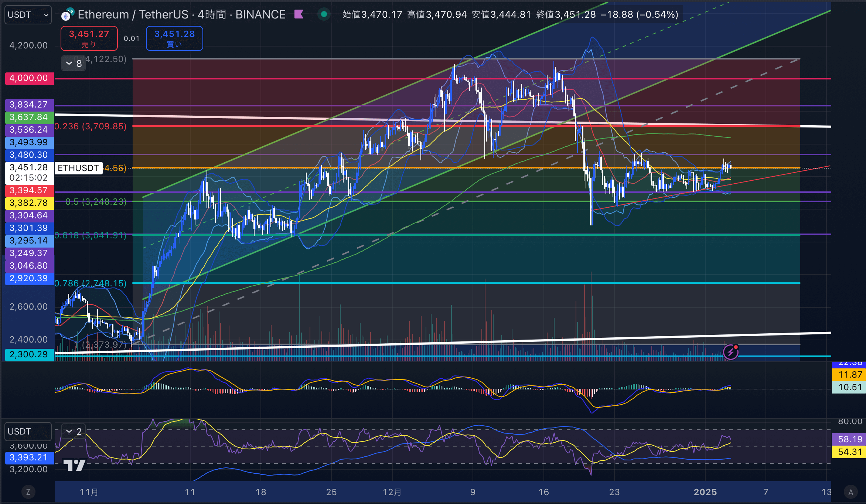
Task: Click the purple flag icon beside BINANCE
Action: coord(299,14)
